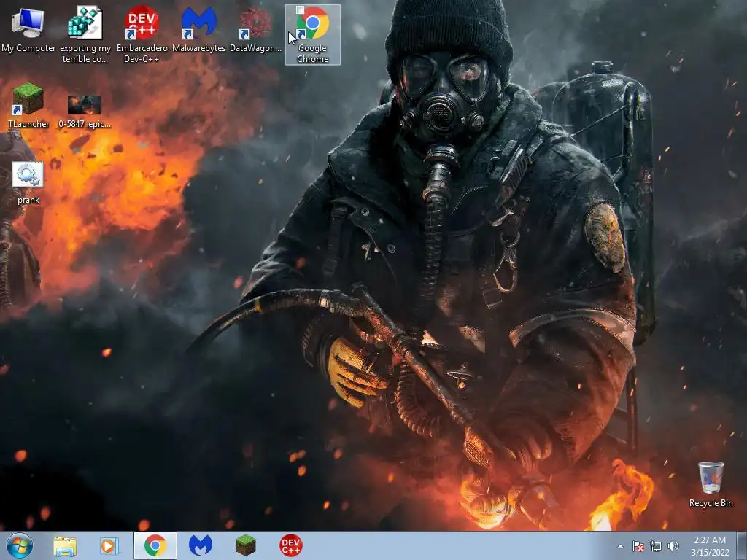Viewport: 747px width, 560px height.
Task: Open the Windows Start menu
Action: (x=20, y=545)
